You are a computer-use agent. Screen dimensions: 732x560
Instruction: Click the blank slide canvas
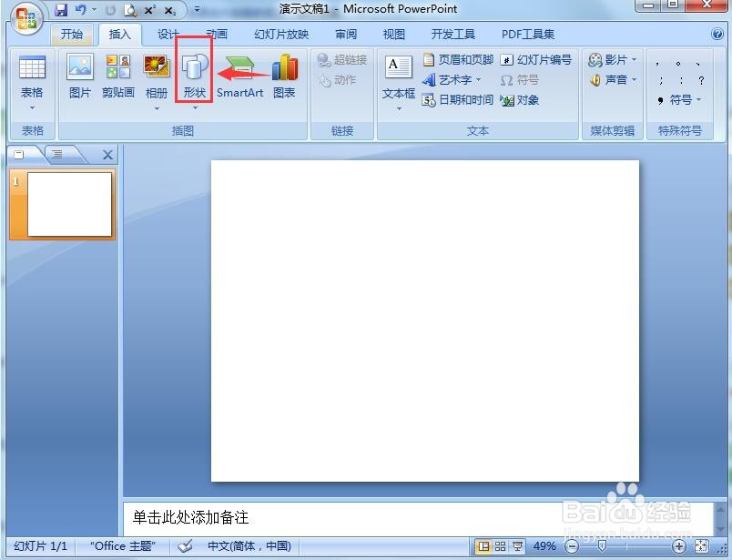click(x=425, y=321)
